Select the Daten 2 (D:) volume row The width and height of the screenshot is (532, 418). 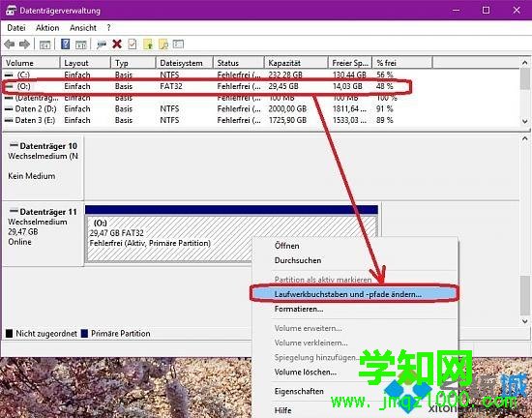tap(217, 109)
